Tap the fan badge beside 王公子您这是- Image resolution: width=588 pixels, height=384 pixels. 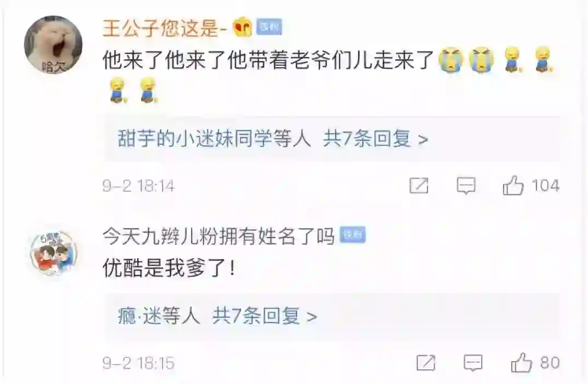[x=269, y=27]
